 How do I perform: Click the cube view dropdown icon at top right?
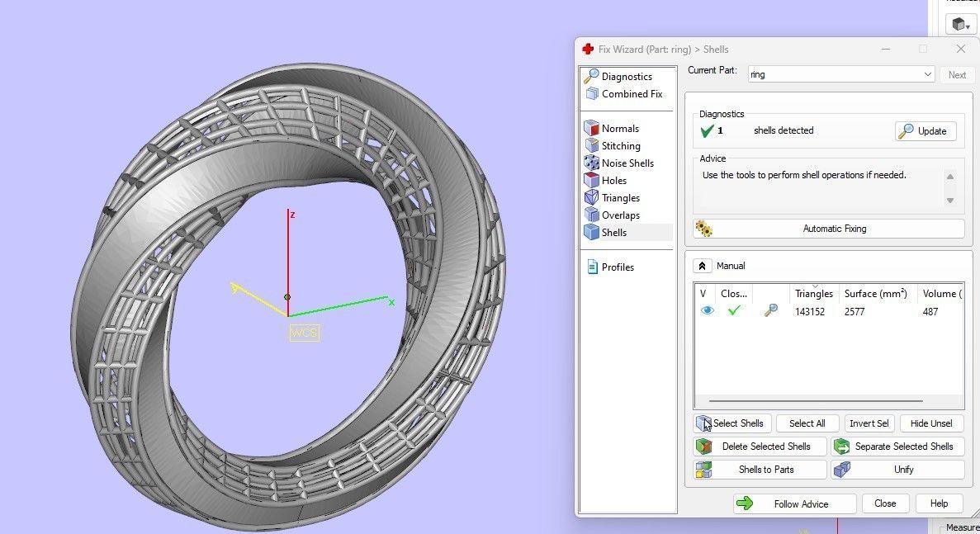coord(961,25)
